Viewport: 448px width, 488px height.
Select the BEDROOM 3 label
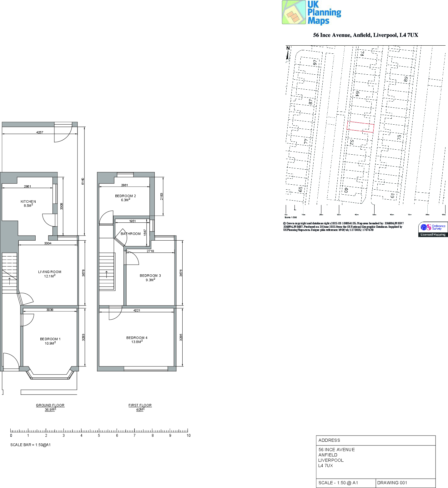click(150, 276)
